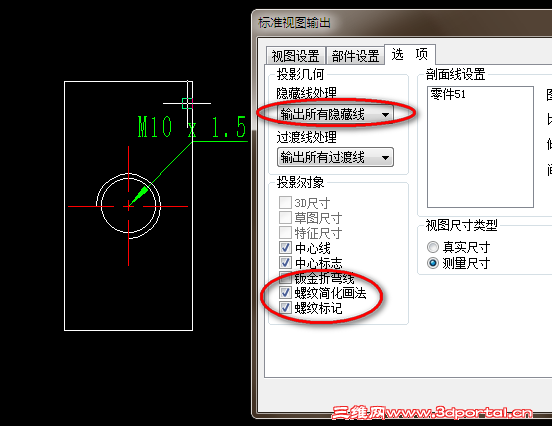Select 零件51 in the 剖面线设置 list
This screenshot has width=552, height=426.
(x=448, y=94)
